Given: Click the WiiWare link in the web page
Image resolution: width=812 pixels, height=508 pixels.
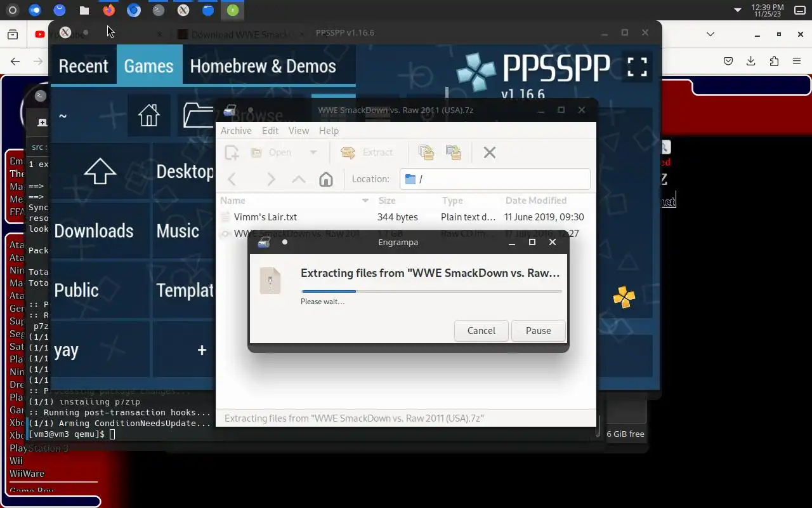Looking at the screenshot, I should 27,474.
